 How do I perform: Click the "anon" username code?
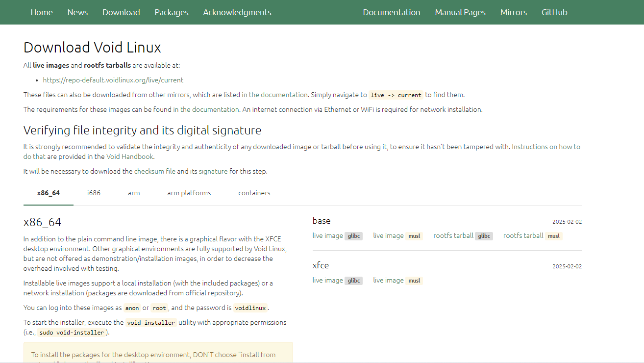pos(132,308)
